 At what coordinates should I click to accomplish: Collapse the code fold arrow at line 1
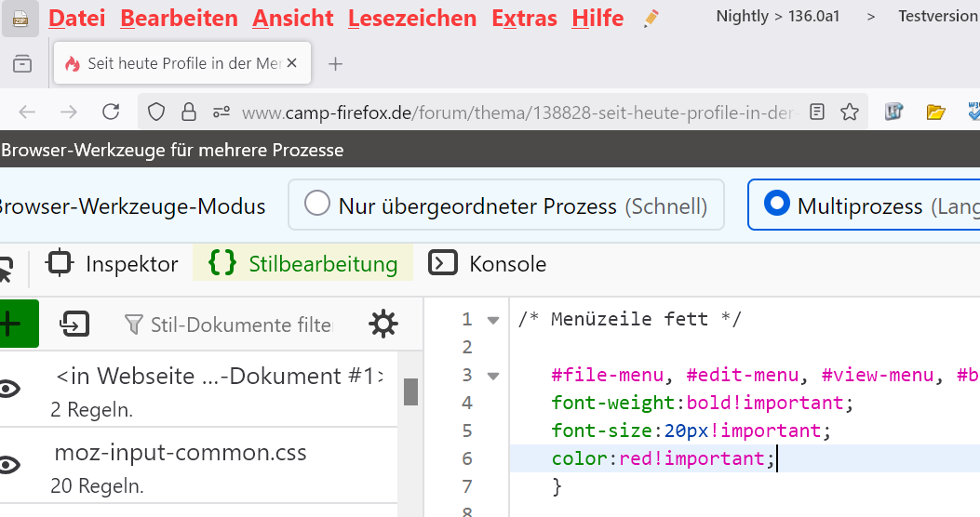[x=493, y=320]
